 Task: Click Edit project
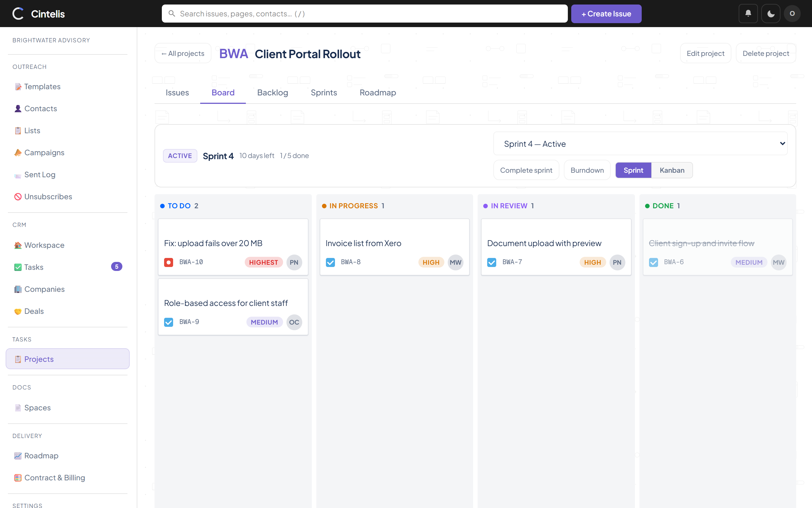click(x=705, y=53)
